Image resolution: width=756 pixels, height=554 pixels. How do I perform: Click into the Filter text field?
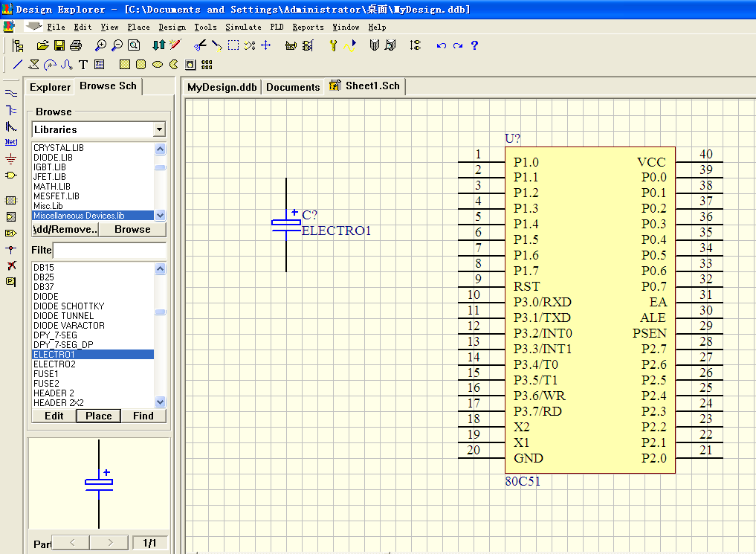pos(109,251)
